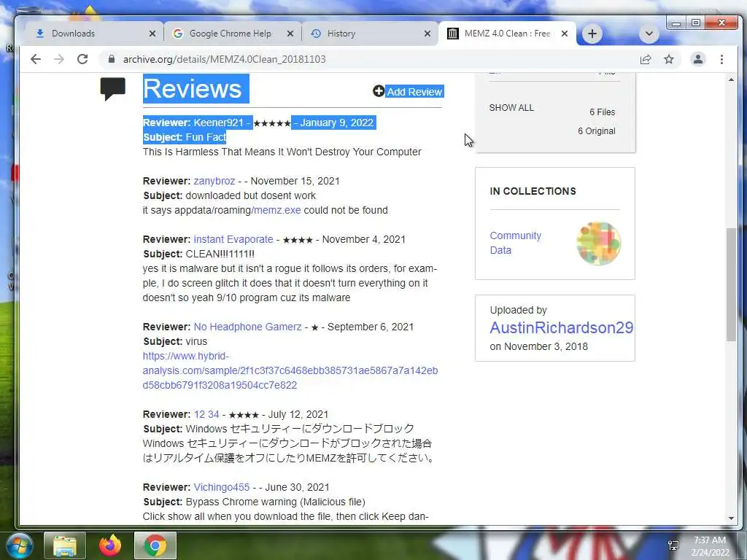Screen dimensions: 747x560
Task: Click the date January 9, 2022
Action: coord(337,122)
